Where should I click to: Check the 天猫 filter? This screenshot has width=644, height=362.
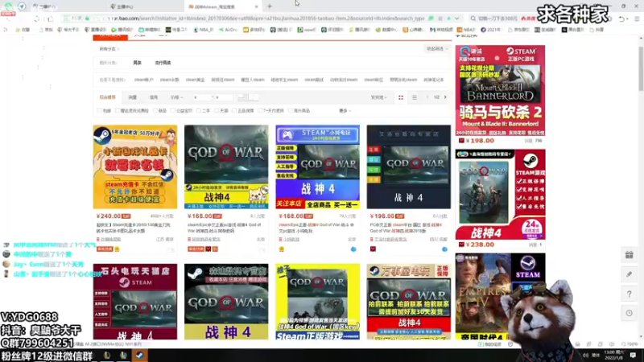coord(217,111)
